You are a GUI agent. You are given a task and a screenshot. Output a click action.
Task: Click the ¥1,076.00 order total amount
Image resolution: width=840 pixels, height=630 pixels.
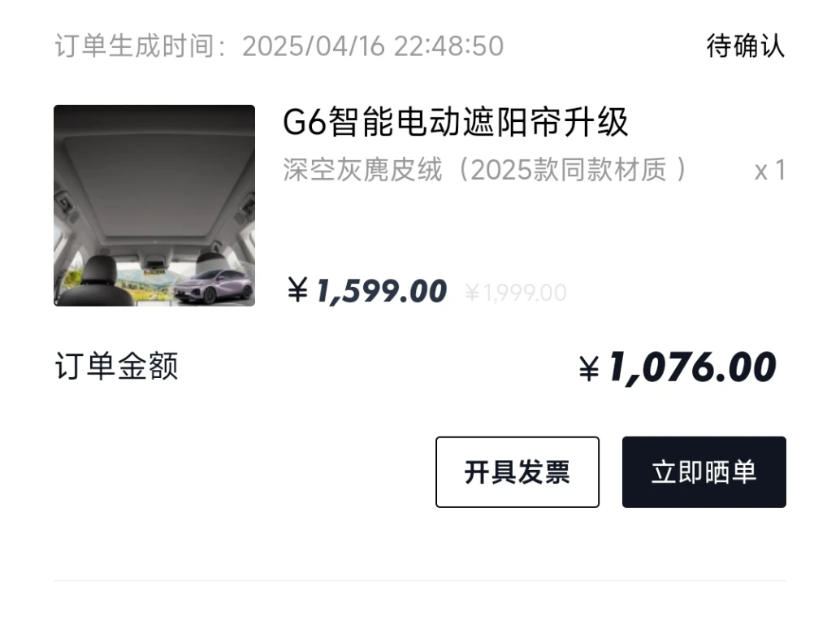point(678,367)
